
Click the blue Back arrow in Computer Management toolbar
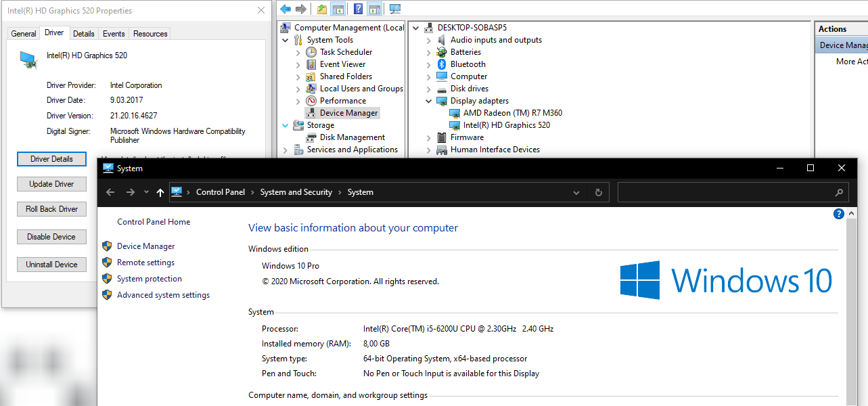click(285, 9)
